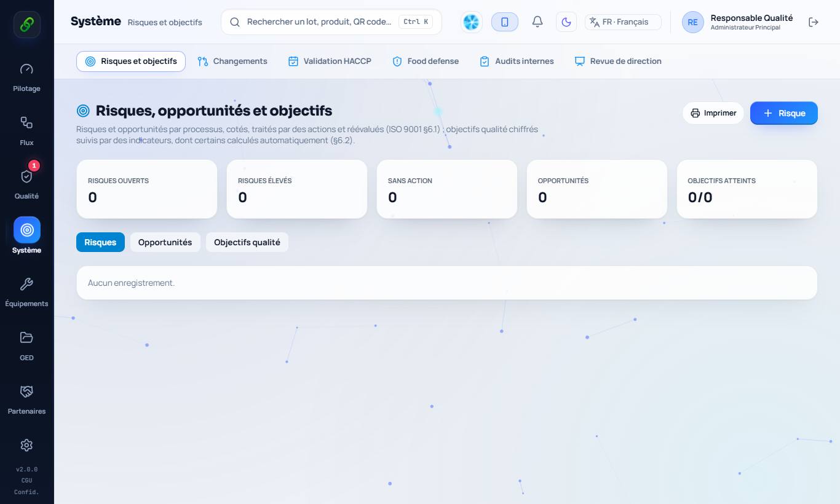Click the Opportunités stat card
Image resolution: width=840 pixels, height=504 pixels.
coord(597,189)
